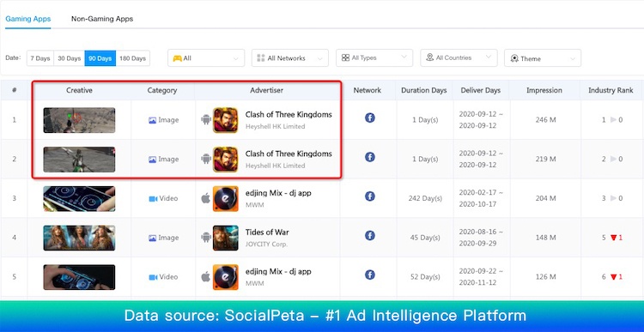644x332 pixels.
Task: Click the 45 Day(s) duration cell
Action: 425,237
